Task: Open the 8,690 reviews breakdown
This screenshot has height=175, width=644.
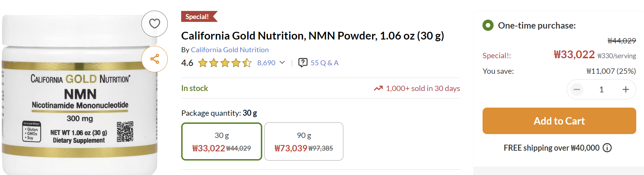Action: (266, 63)
